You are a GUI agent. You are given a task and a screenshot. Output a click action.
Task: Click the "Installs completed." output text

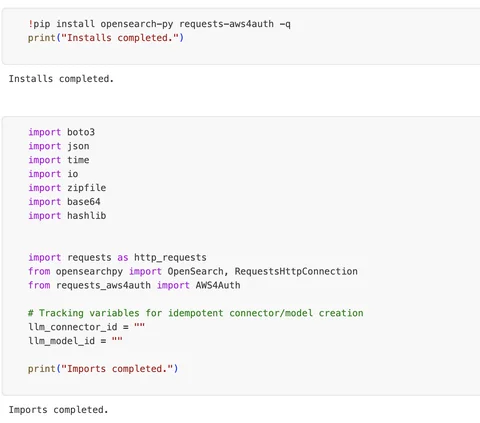pos(61,79)
